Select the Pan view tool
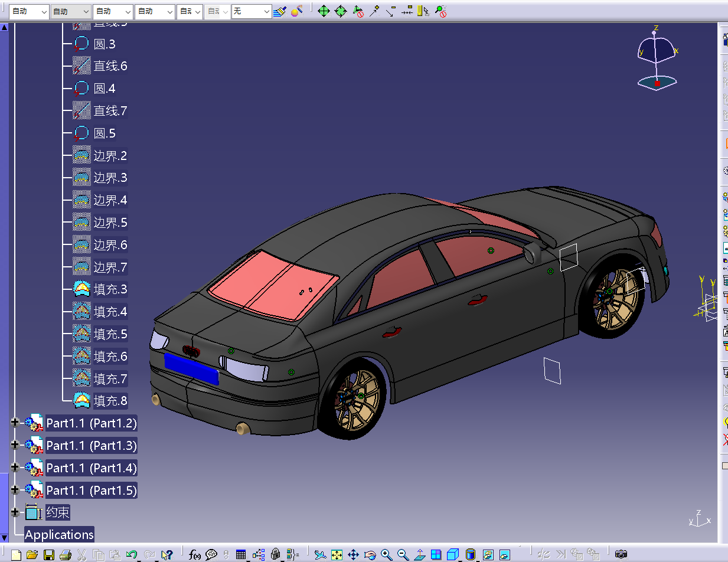 (x=353, y=555)
